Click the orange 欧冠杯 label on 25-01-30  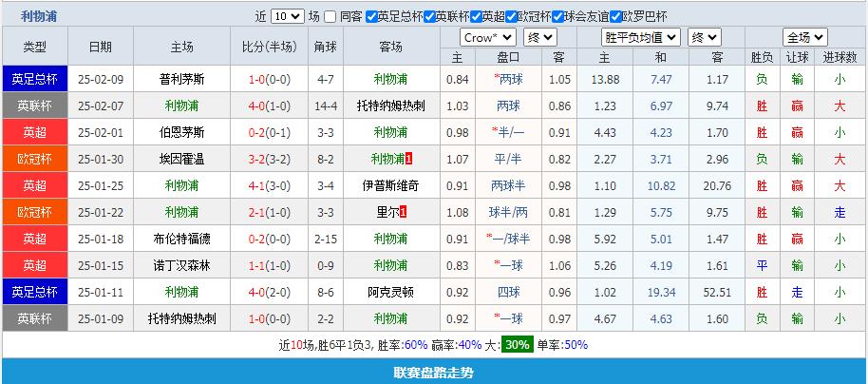(34, 159)
